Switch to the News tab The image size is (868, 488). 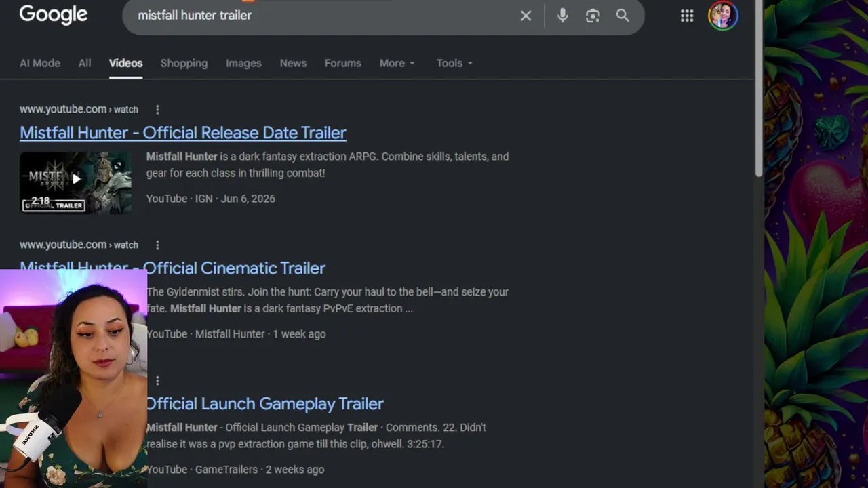point(293,63)
